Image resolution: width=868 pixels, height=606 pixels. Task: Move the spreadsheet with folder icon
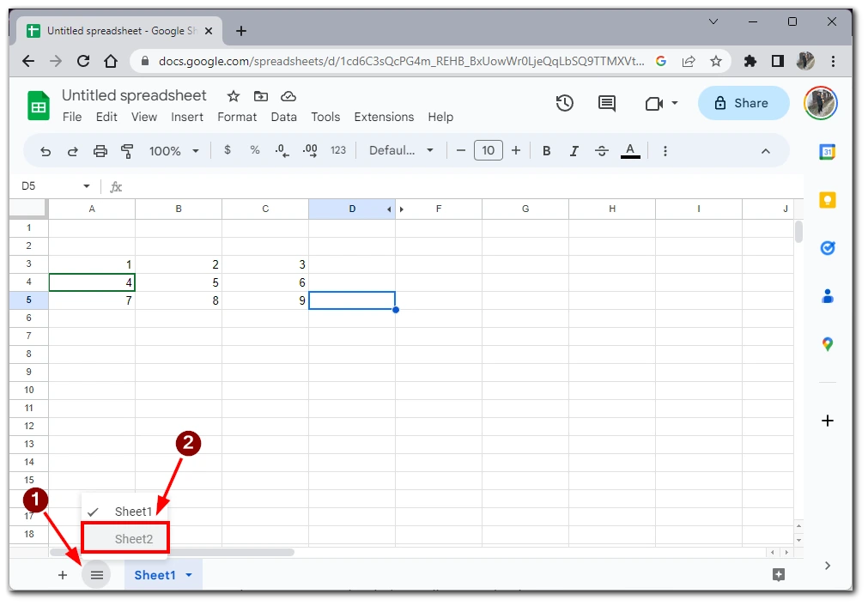tap(261, 96)
